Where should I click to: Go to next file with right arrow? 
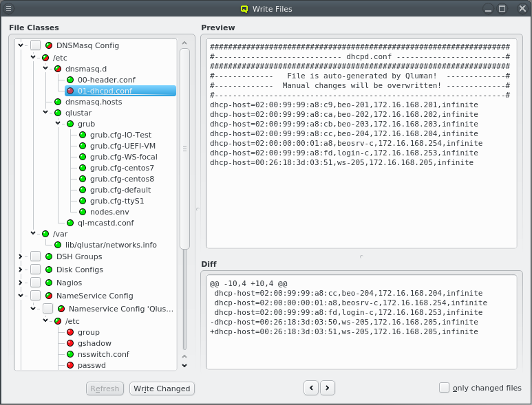point(327,388)
